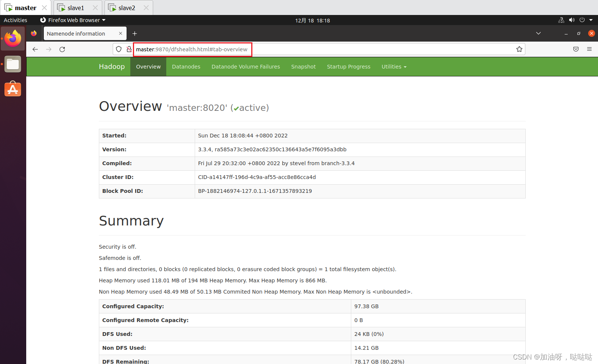Click the Configured Capacity value 97.38 GB
This screenshot has height=364, width=598.
point(367,306)
